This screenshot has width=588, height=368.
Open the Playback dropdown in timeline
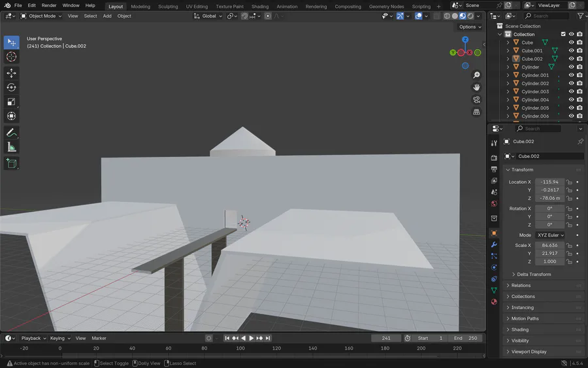point(33,338)
